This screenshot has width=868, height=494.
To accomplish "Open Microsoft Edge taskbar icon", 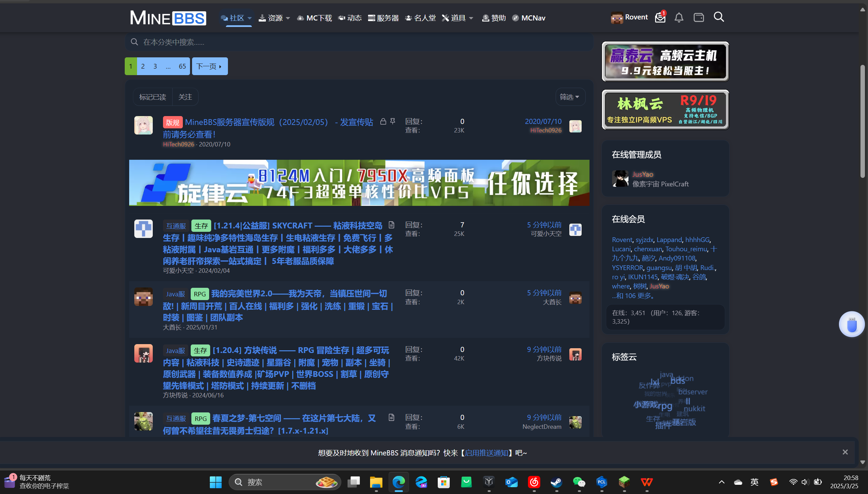I will pyautogui.click(x=398, y=482).
